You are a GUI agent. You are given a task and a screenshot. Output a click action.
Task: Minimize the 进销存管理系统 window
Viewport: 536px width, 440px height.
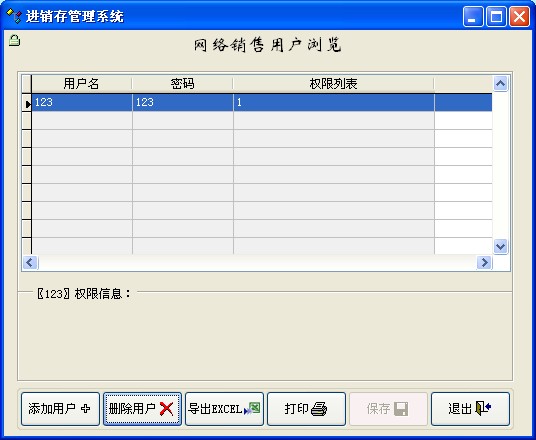point(473,16)
